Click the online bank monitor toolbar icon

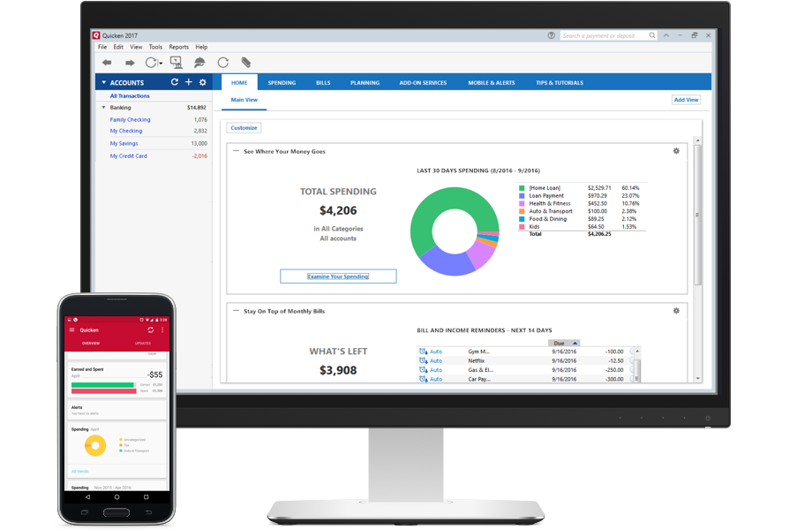[177, 63]
